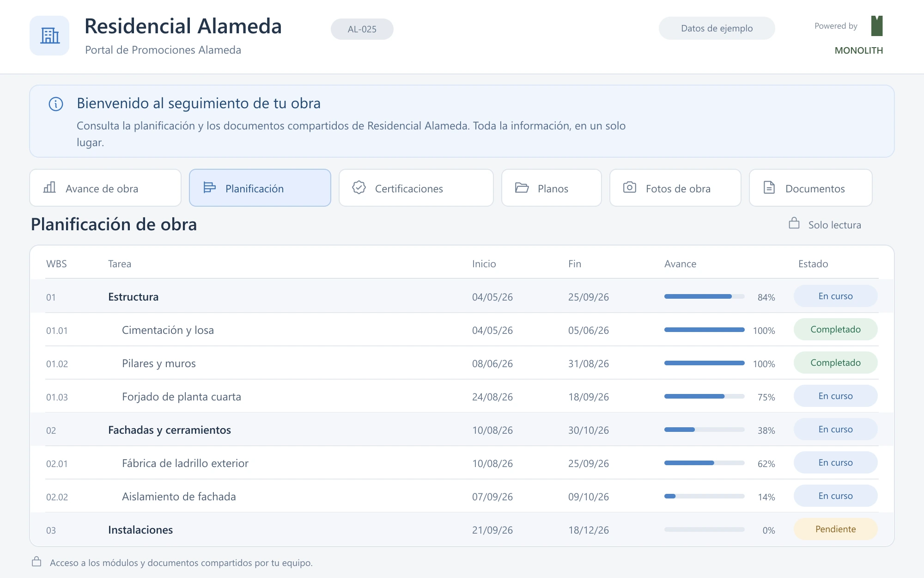Click WBS code 02.01
924x578 pixels.
(57, 464)
